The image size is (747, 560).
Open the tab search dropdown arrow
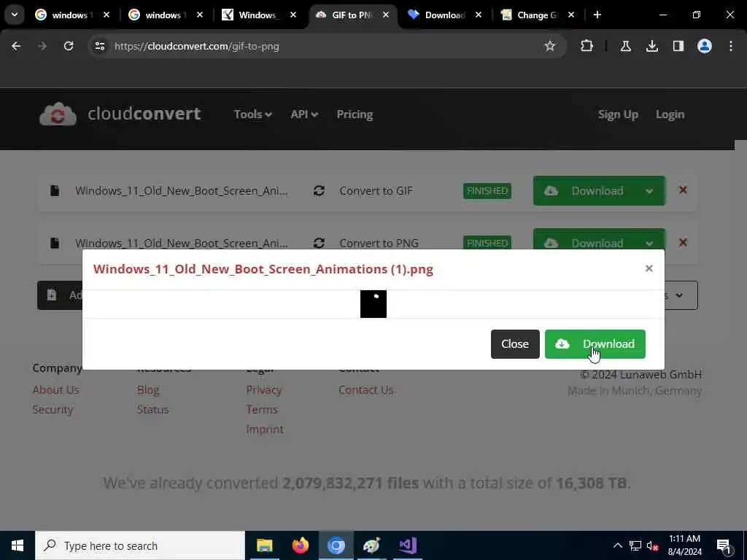15,15
